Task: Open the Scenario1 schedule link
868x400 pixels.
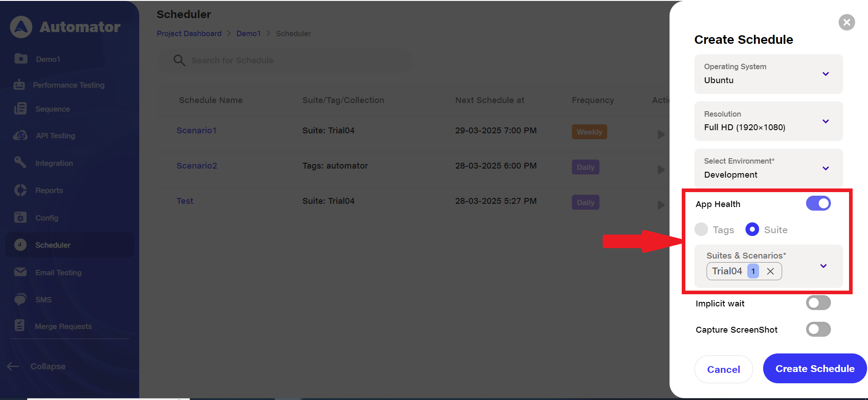Action: tap(197, 130)
